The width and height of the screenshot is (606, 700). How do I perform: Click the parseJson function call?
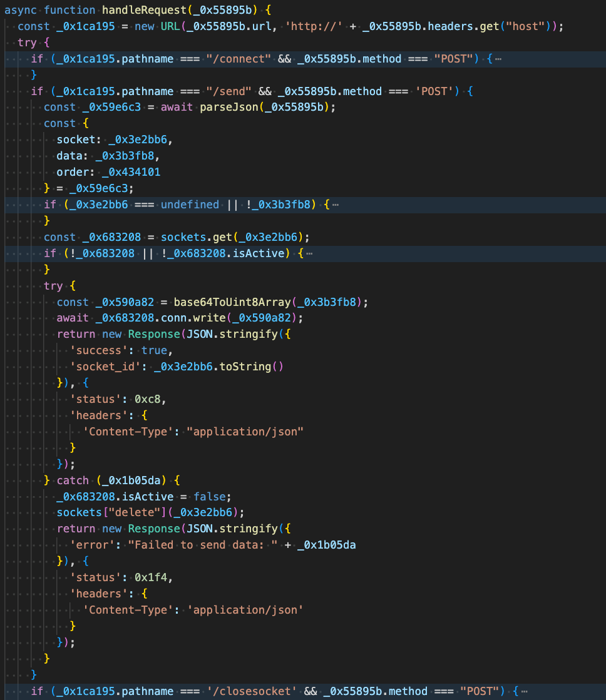coord(229,107)
